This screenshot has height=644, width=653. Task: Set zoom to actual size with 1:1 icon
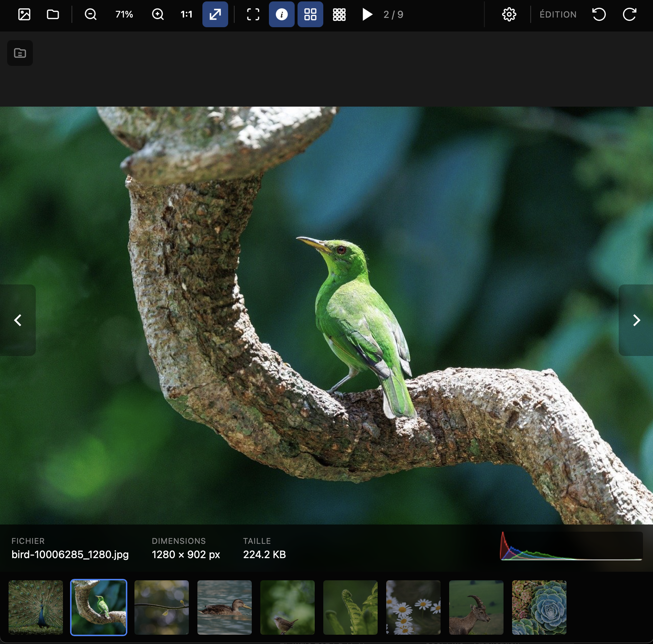[186, 14]
